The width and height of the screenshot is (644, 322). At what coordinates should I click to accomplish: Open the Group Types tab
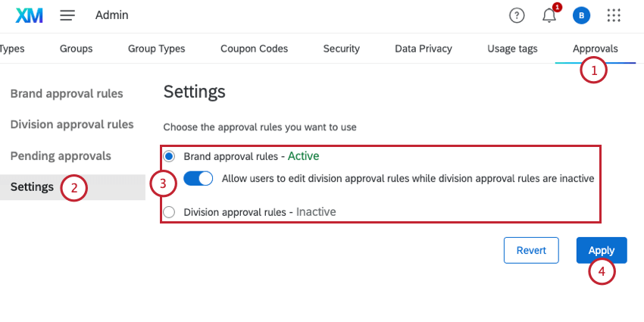156,48
